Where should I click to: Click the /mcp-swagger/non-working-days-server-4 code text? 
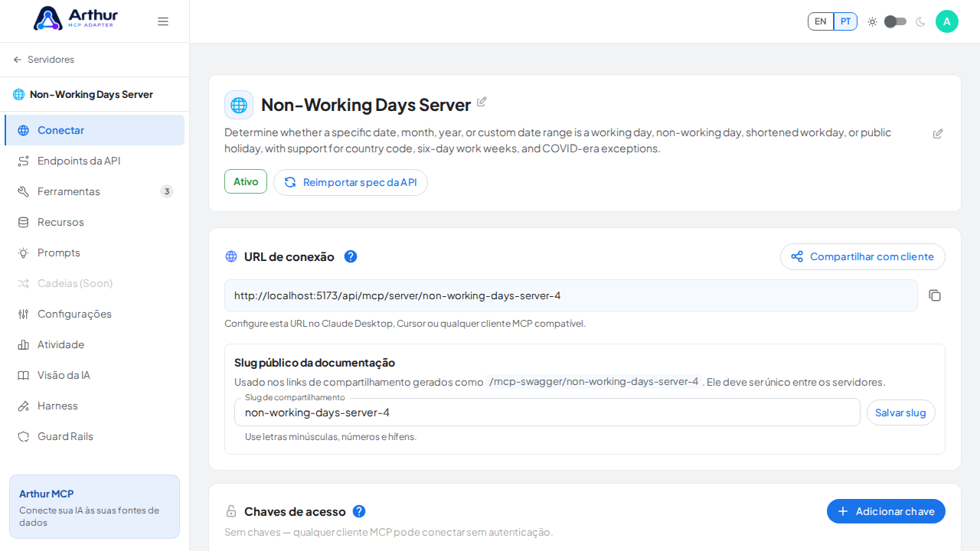(x=593, y=382)
